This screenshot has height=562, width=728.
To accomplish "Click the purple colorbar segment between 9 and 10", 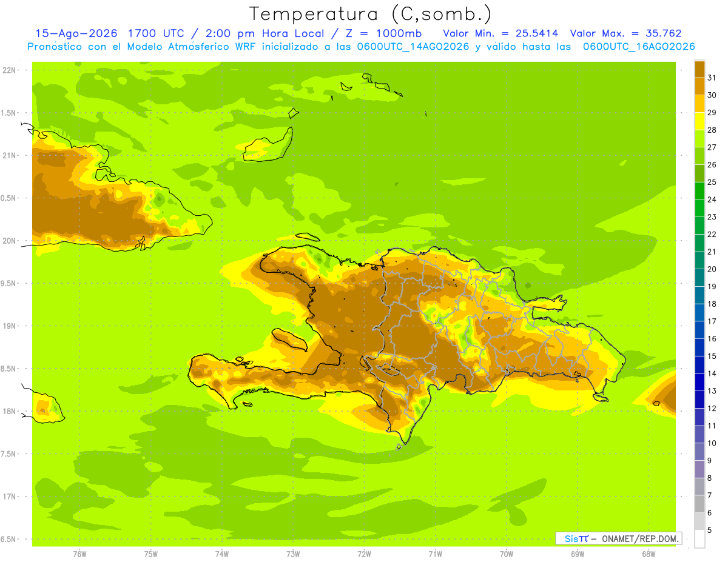I will point(699,452).
